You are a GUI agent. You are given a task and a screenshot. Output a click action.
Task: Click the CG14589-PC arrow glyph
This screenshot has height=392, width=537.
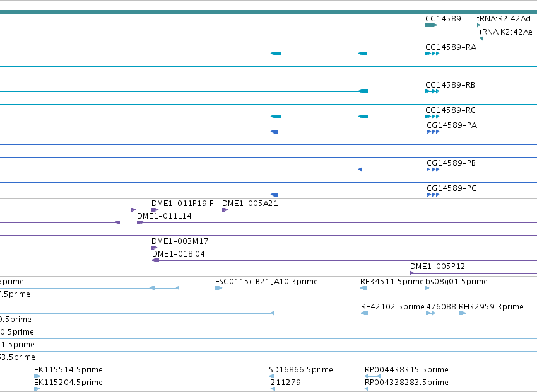pyautogui.click(x=433, y=195)
